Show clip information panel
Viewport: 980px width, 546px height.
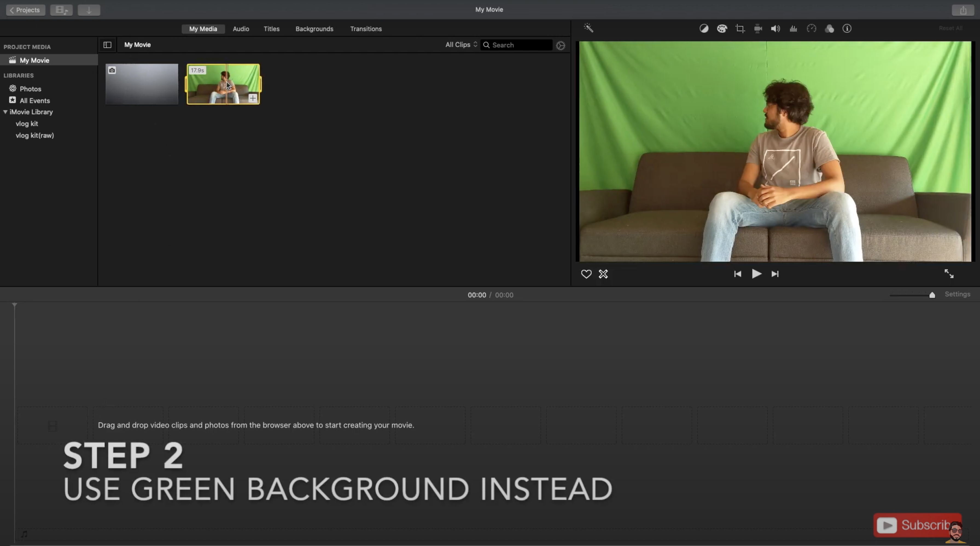(847, 28)
